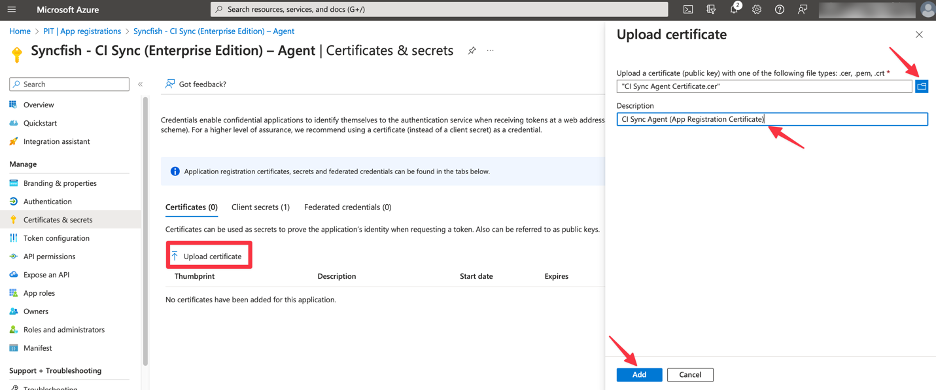Viewport: 936px width, 390px height.
Task: Open Cloud Shell from top bar
Action: tap(688, 10)
